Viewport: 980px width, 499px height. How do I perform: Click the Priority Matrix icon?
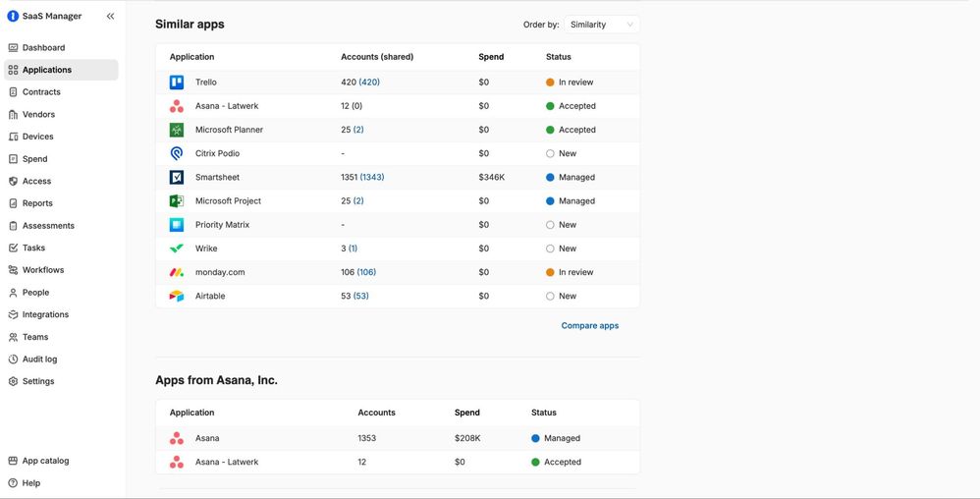[x=177, y=225]
